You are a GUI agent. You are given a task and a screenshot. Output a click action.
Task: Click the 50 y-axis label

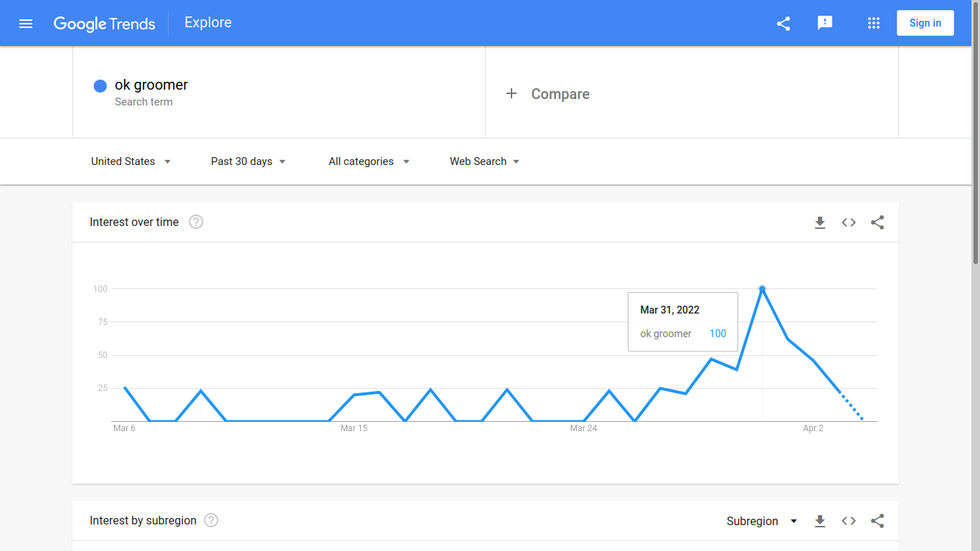103,355
